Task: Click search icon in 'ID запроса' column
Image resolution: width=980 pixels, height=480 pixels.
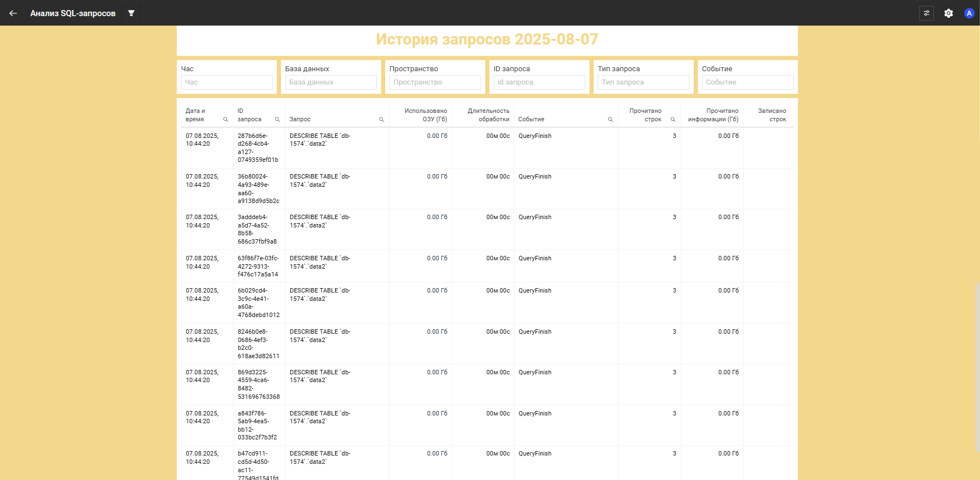Action: pos(277,120)
